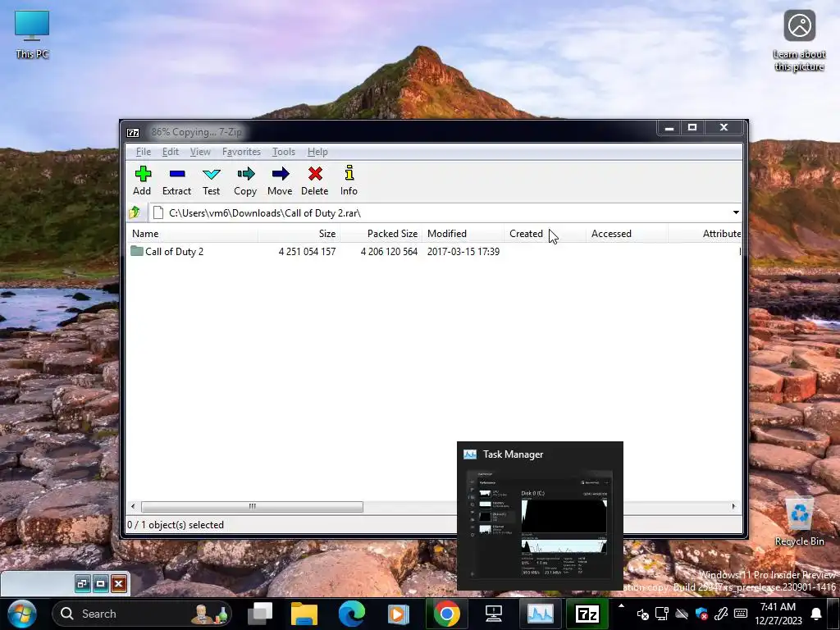
Task: Click the scrollbar right arrow
Action: pos(733,506)
